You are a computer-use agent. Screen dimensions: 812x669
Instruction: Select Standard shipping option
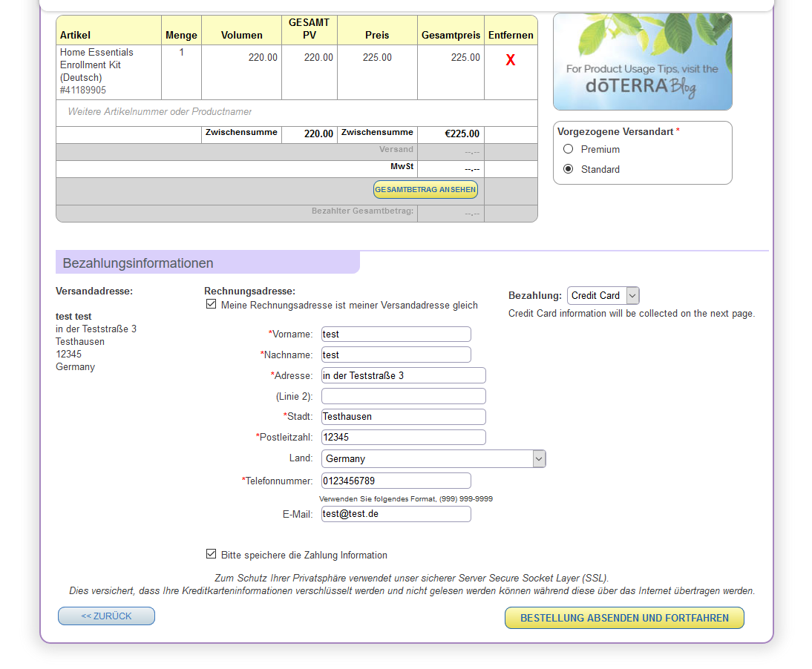coord(568,169)
